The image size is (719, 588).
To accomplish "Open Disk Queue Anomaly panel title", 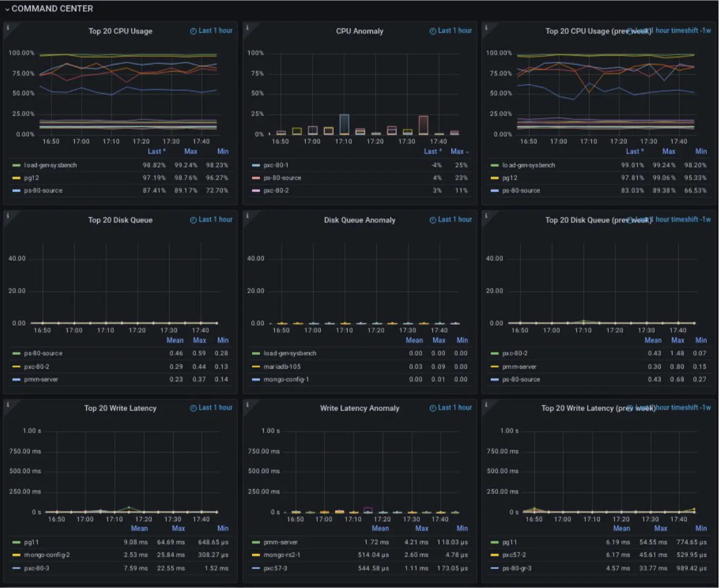I will [359, 220].
